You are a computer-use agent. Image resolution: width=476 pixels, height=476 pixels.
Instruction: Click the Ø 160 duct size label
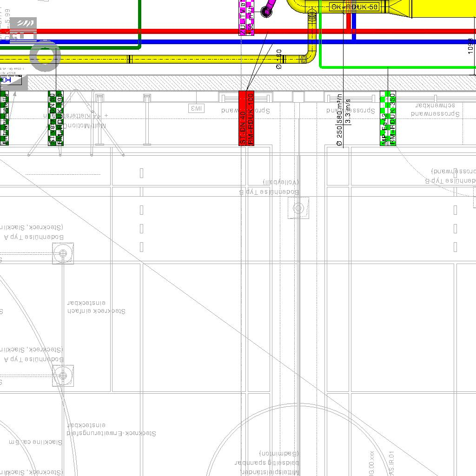click(x=279, y=59)
